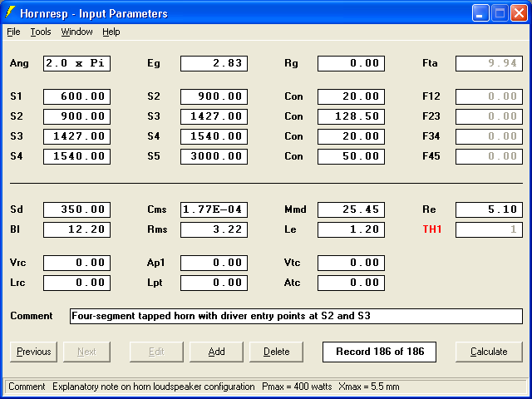The width and height of the screenshot is (532, 399).
Task: Open the Tools menu
Action: click(x=41, y=32)
